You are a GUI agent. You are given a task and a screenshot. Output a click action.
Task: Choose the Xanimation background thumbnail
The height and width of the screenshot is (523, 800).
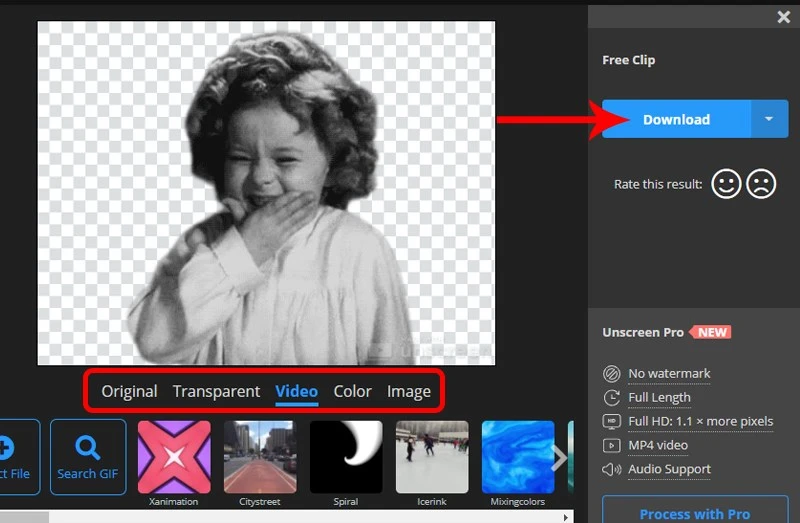tap(174, 456)
